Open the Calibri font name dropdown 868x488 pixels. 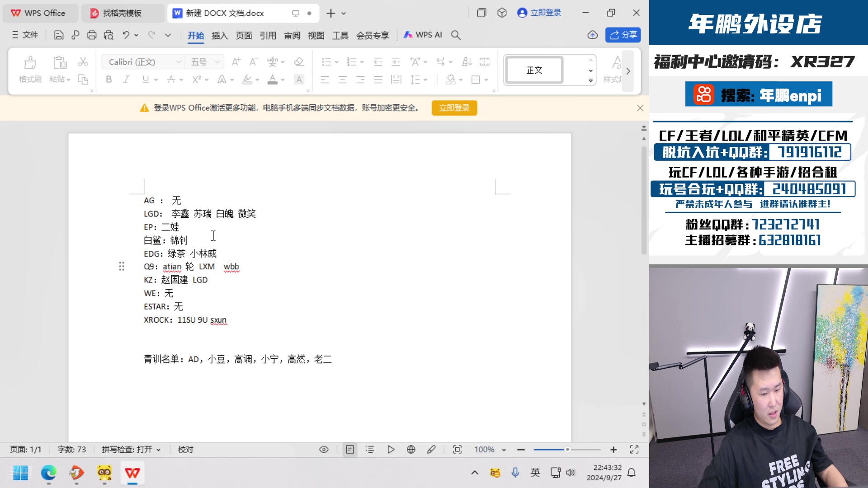178,61
